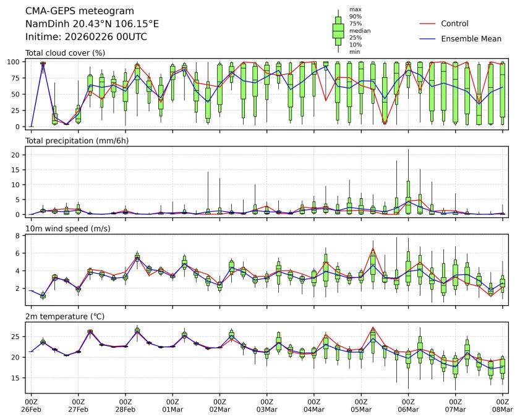Viewport: 520px width, 420px height.
Task: Click the Initime 20260226 00UTC text
Action: (x=86, y=36)
